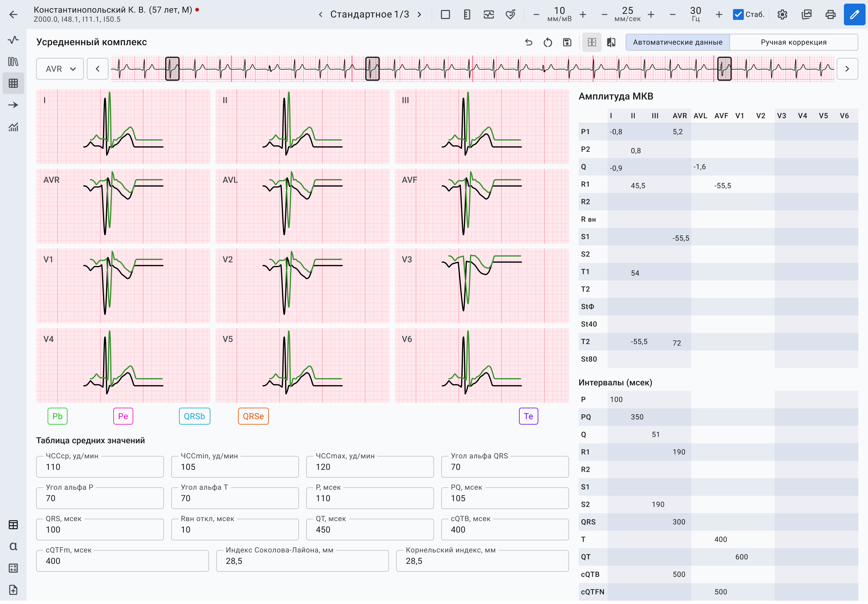Open the ECG monitor trend icon
This screenshot has height=604, width=868.
(489, 14)
